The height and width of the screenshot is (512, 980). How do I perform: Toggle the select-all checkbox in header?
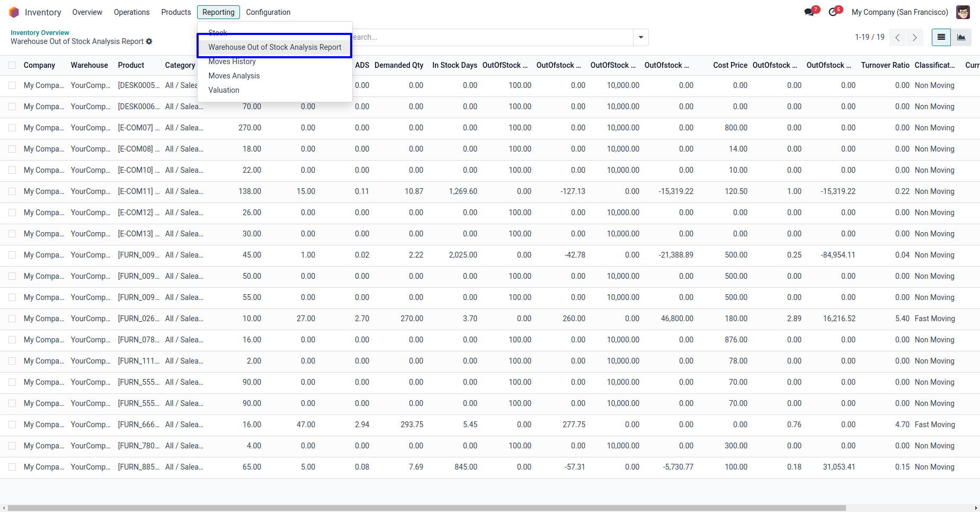12,65
